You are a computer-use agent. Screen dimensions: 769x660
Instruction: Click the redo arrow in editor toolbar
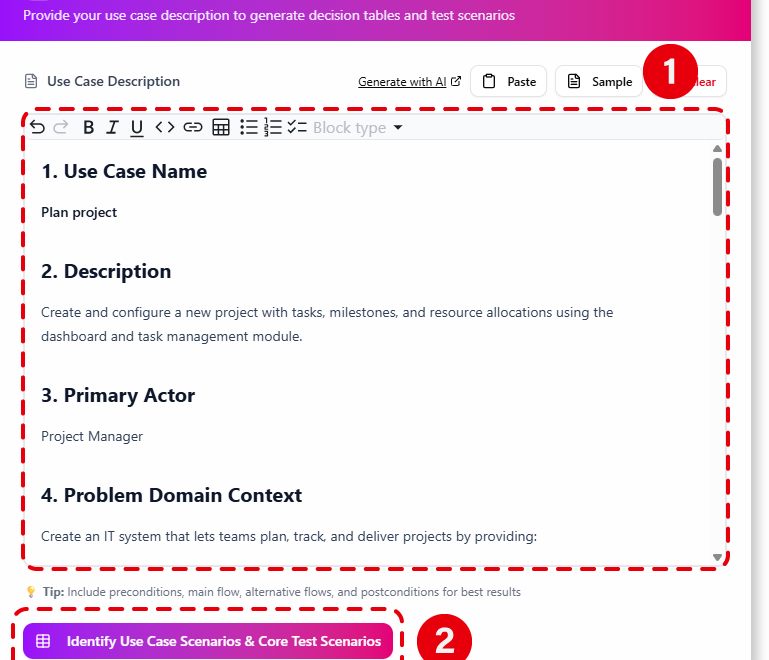60,127
